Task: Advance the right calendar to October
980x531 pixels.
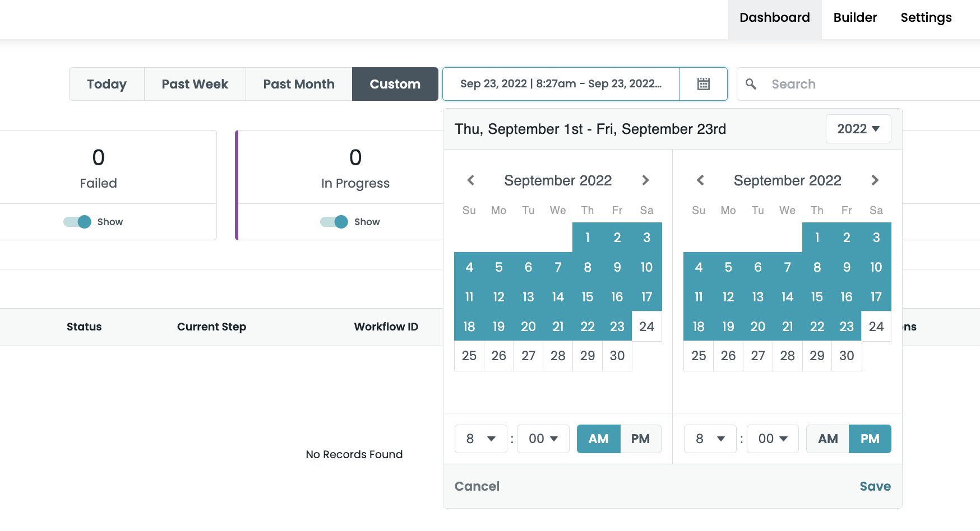Action: [x=875, y=180]
